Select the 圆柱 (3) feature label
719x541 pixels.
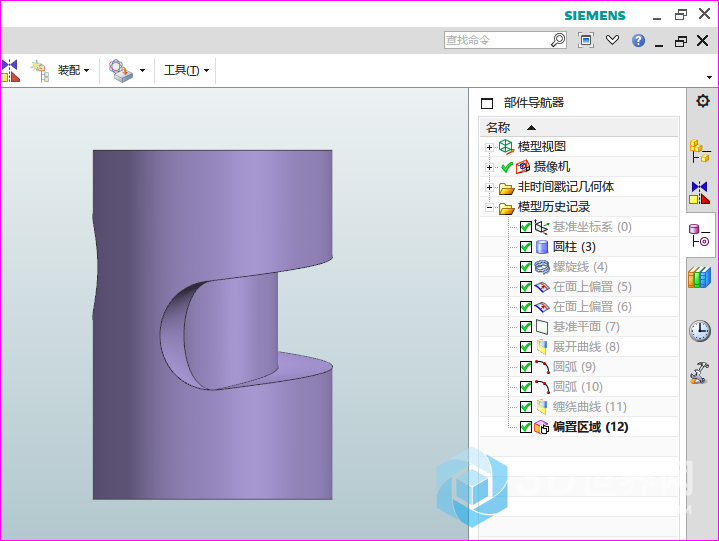click(574, 247)
